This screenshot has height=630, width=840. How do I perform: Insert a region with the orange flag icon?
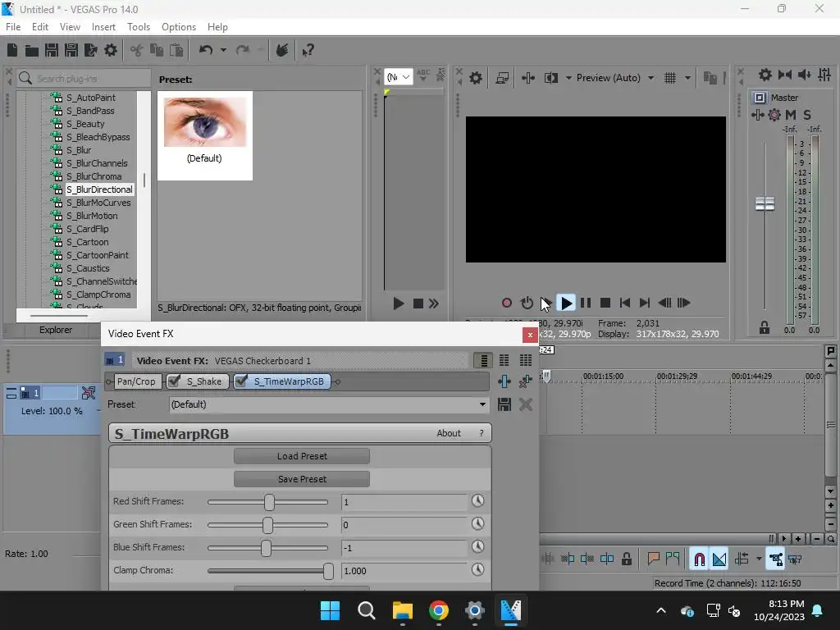[653, 559]
